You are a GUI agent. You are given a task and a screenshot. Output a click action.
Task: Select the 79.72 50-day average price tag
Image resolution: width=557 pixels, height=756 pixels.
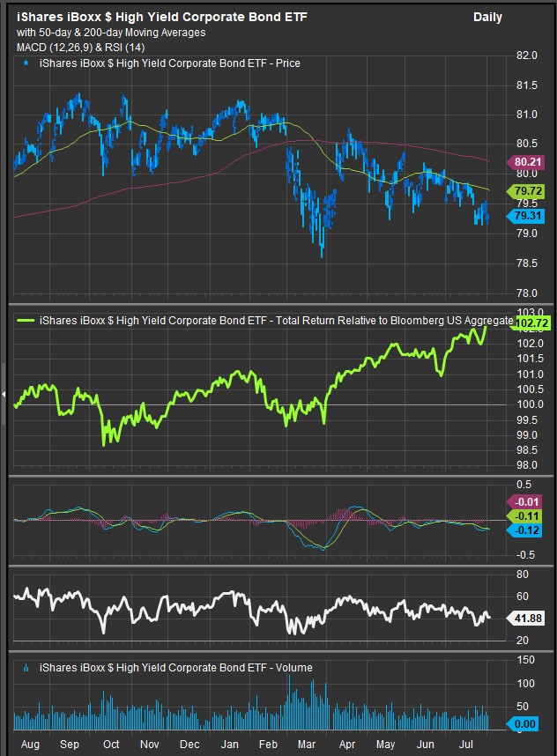coord(525,191)
